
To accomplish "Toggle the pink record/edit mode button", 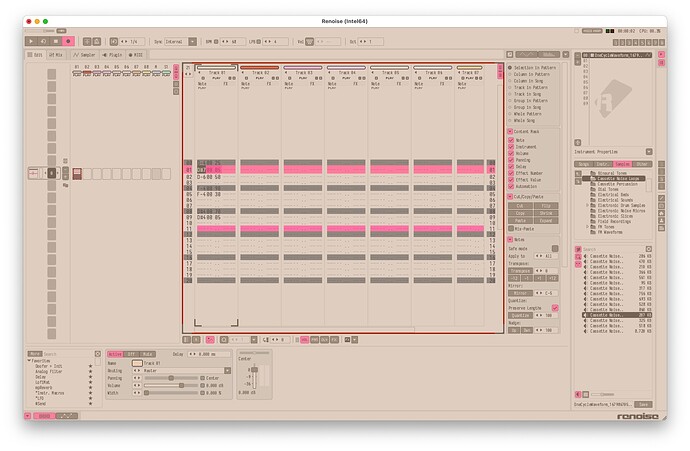I will click(68, 41).
